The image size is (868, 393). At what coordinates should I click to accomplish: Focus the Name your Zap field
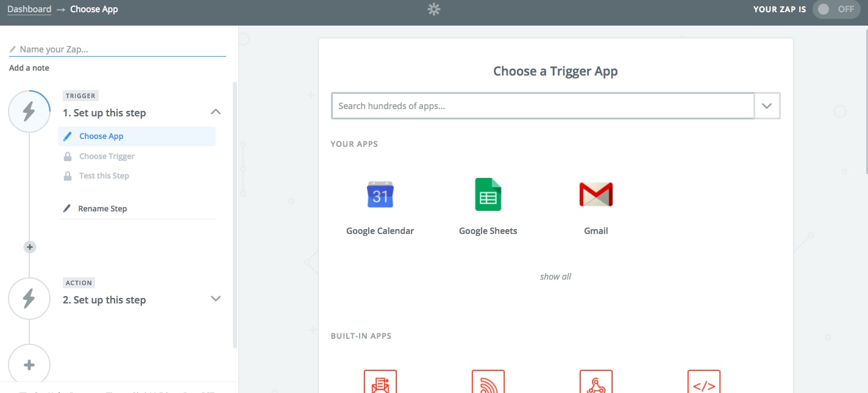coord(118,49)
